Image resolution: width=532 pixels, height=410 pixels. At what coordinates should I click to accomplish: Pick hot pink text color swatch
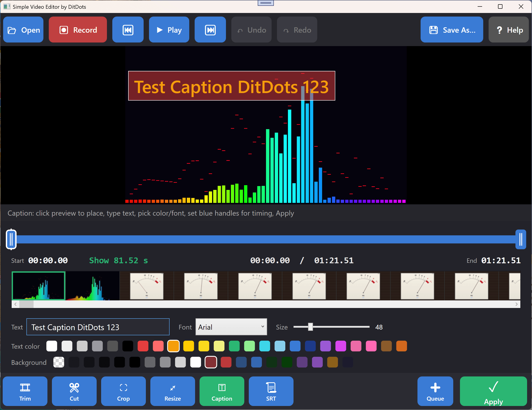tap(371, 346)
